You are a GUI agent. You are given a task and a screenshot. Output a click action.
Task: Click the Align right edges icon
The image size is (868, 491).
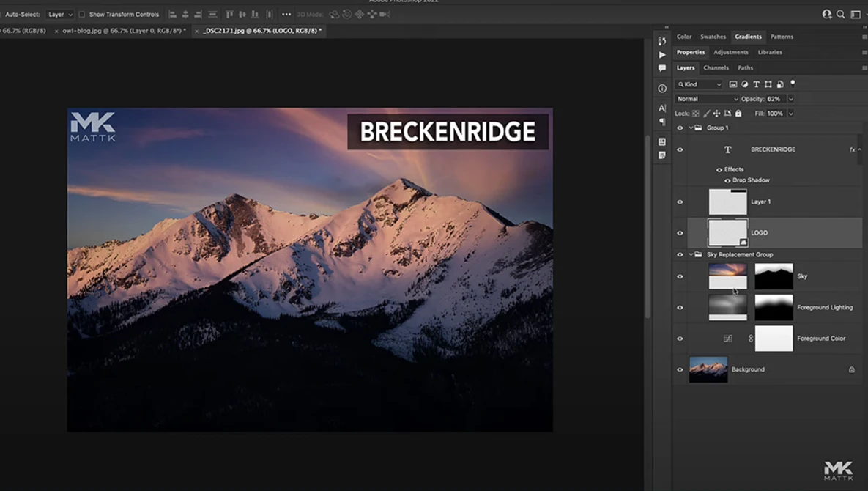coord(199,15)
